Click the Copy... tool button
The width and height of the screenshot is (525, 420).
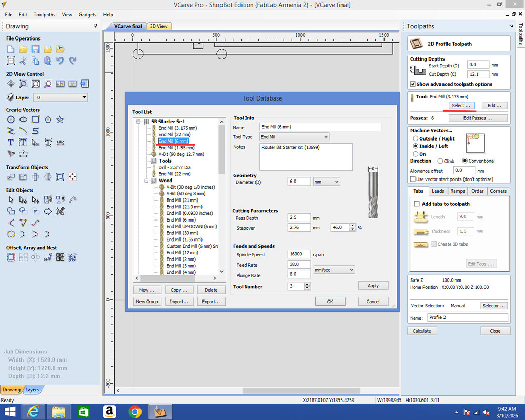pyautogui.click(x=179, y=290)
